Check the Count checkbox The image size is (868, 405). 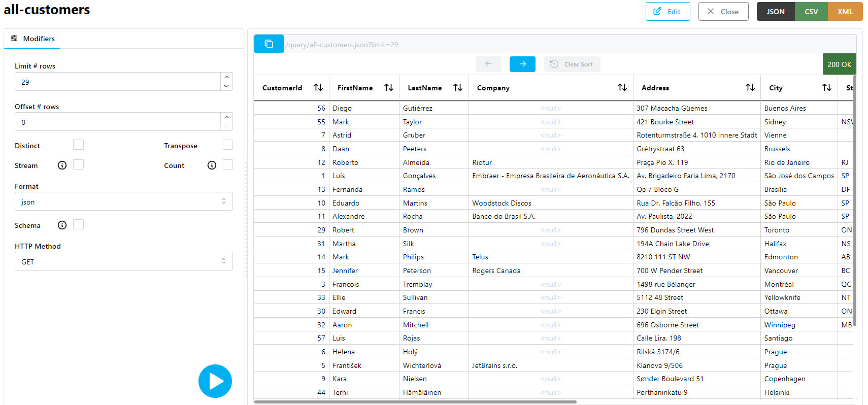228,165
